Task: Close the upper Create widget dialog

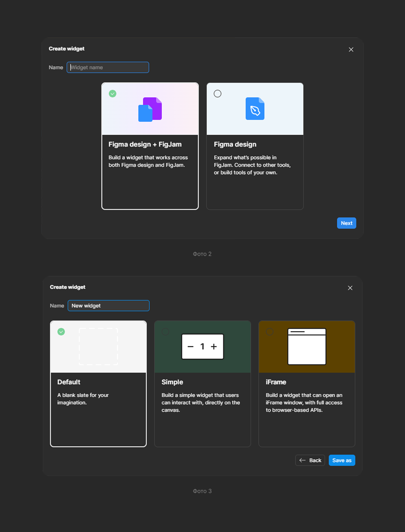Action: pyautogui.click(x=351, y=50)
